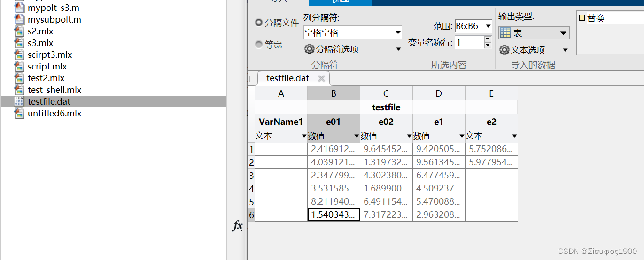Increase the 变量名称行 value with up arrow
The image size is (644, 260).
tap(488, 39)
